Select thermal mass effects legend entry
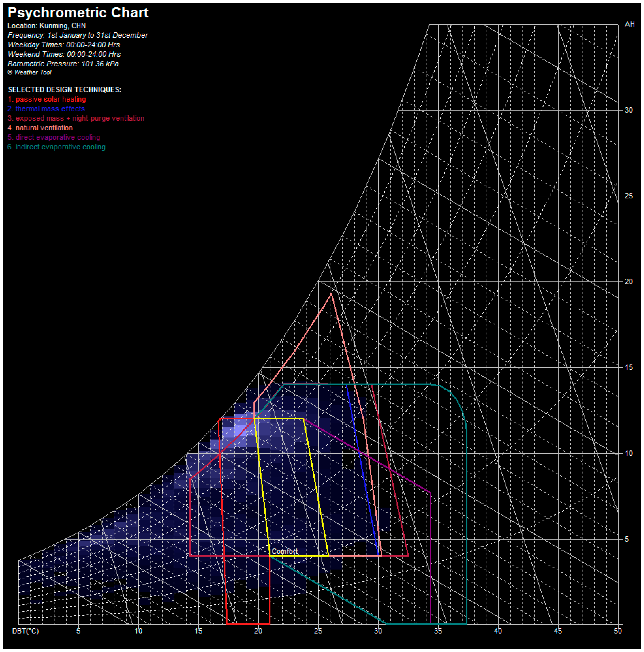This screenshot has height=652, width=644. (46, 109)
